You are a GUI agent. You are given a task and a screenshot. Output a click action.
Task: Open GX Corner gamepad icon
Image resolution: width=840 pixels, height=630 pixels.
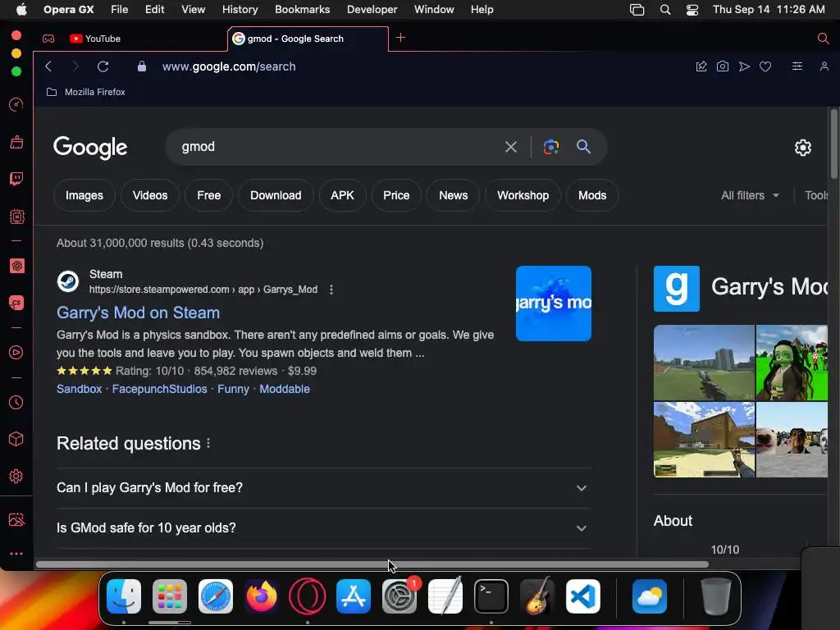coord(48,39)
